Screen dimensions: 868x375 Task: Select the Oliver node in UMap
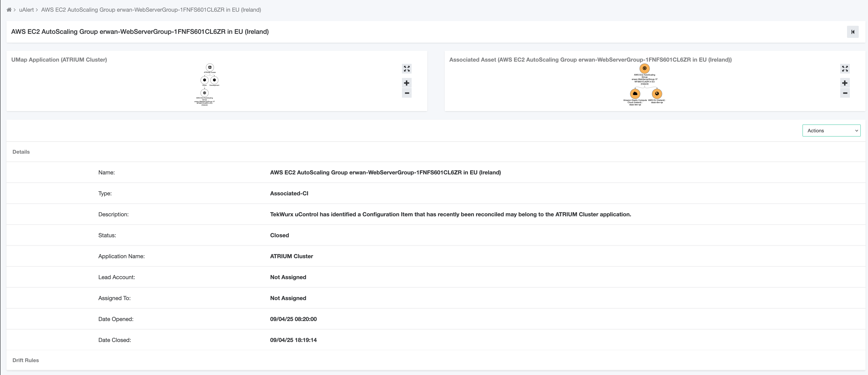tap(205, 80)
